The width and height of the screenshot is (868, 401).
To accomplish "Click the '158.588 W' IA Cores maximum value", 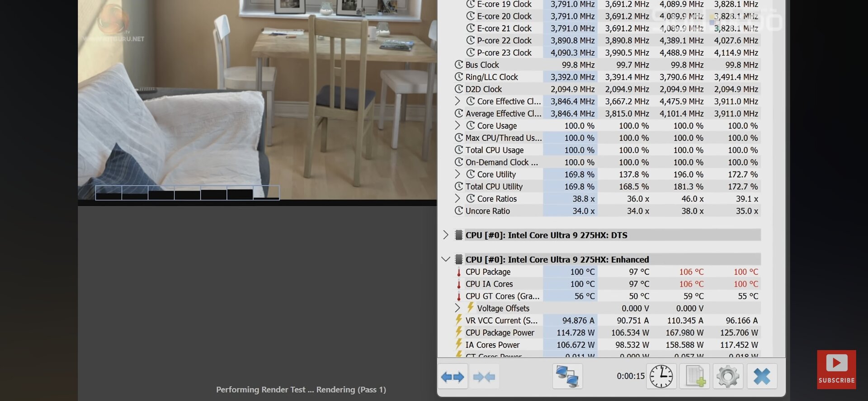I will tap(684, 345).
